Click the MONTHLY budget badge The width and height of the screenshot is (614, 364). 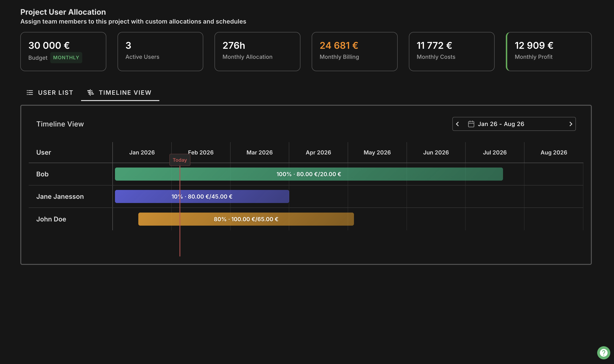click(x=66, y=58)
